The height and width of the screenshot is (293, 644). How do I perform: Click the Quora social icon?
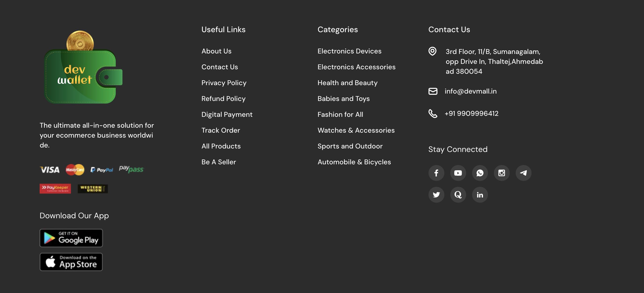pos(458,195)
